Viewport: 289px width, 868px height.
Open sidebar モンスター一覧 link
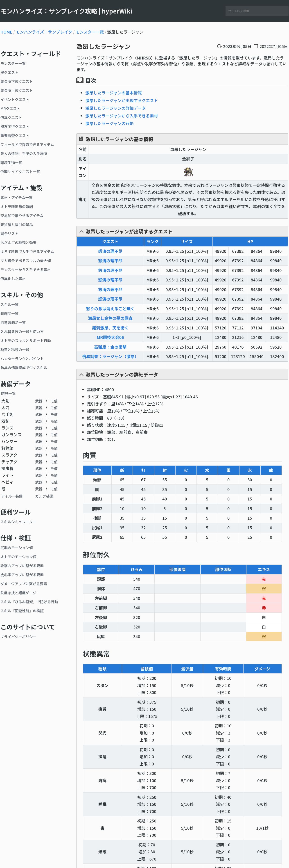tap(13, 63)
